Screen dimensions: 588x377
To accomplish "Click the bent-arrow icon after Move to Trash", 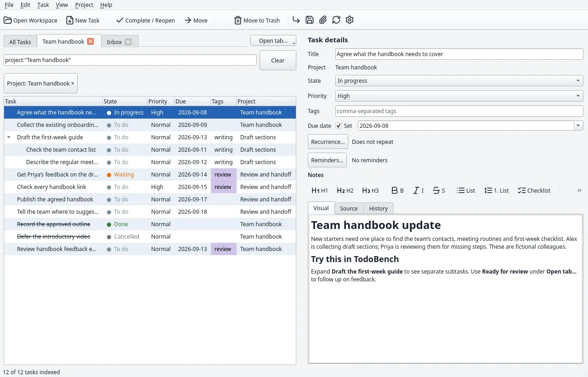I will click(296, 20).
